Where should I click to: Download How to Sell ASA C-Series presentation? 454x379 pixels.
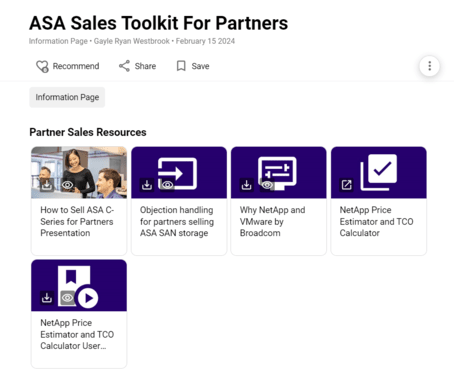[x=47, y=185]
